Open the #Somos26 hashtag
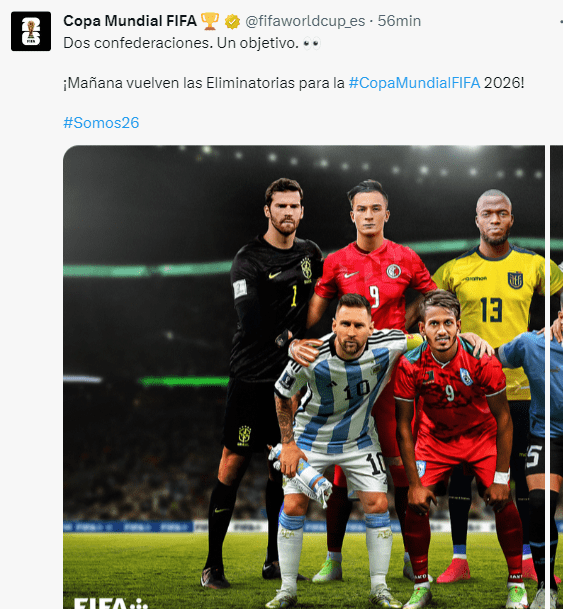The width and height of the screenshot is (563, 609). point(101,123)
